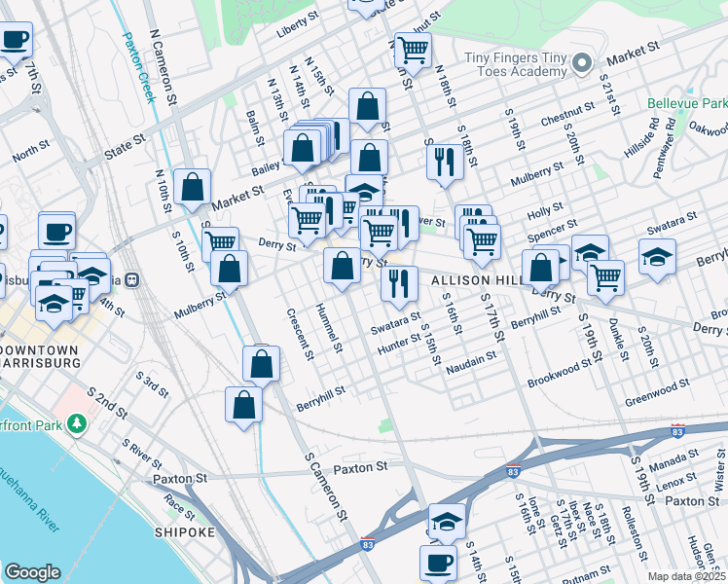Click the coffee cup marker in downtown Harrisburg

pyautogui.click(x=56, y=232)
